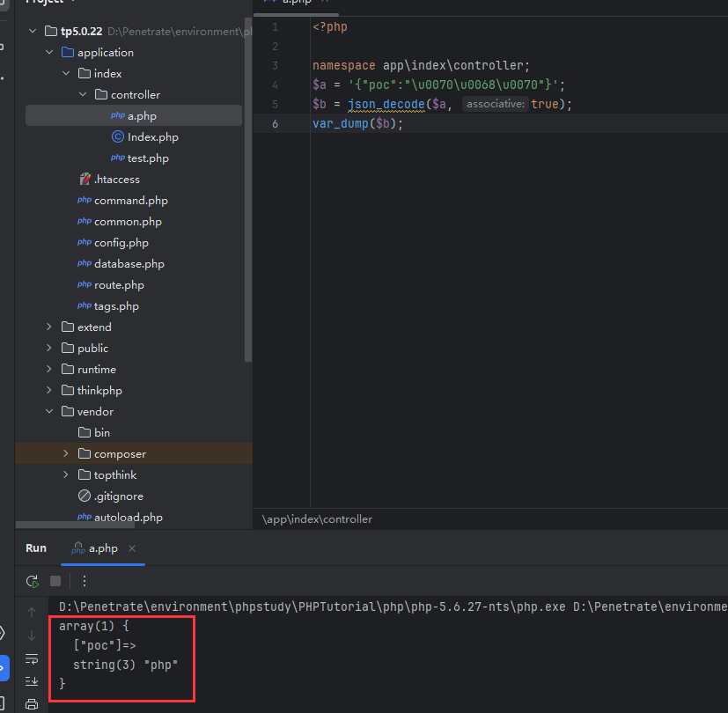Expand the thinkphp folder

(x=49, y=390)
